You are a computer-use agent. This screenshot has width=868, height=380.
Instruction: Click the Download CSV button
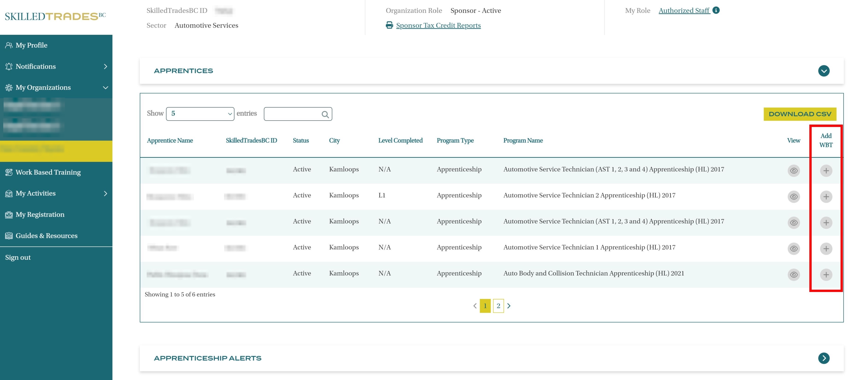click(800, 114)
